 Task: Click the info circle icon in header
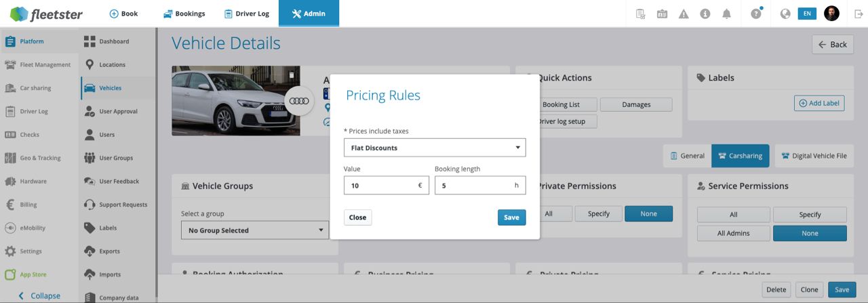pyautogui.click(x=705, y=14)
